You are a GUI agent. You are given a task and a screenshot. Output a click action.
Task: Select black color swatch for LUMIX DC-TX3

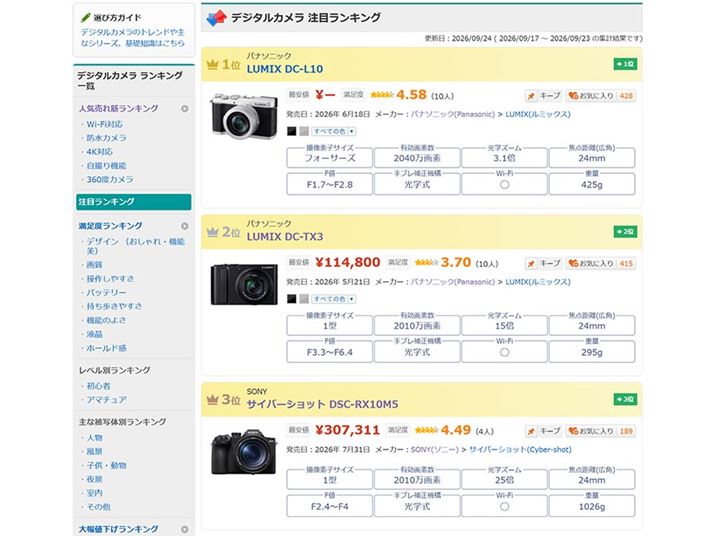[x=292, y=299]
